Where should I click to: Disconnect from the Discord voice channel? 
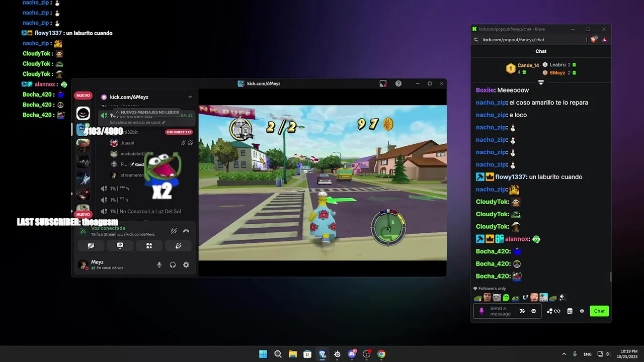186,231
